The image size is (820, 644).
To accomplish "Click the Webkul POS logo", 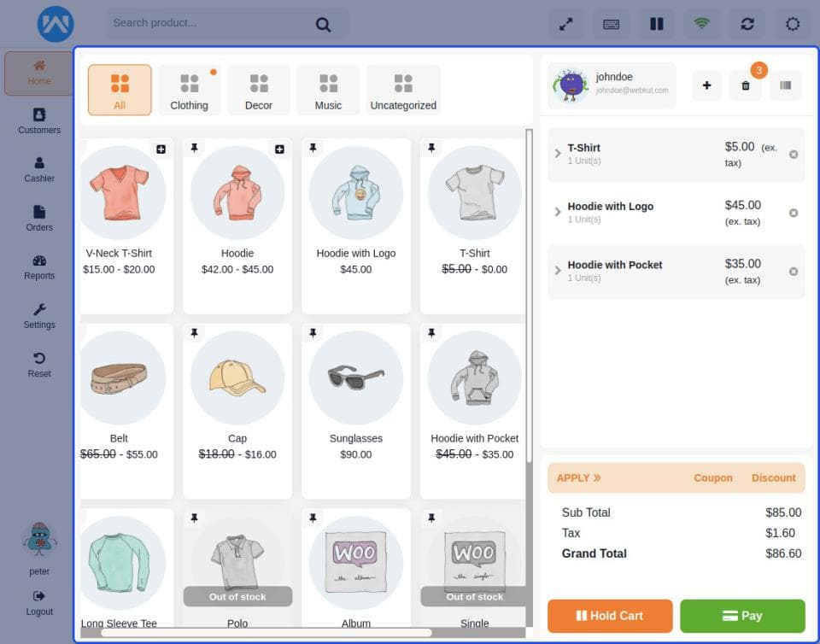I will click(x=56, y=24).
